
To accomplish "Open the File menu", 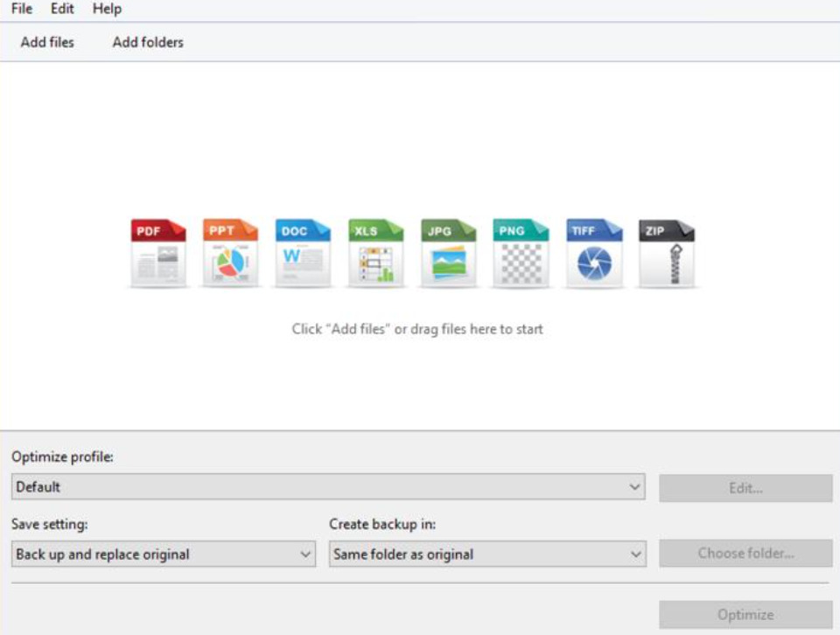I will pyautogui.click(x=22, y=9).
